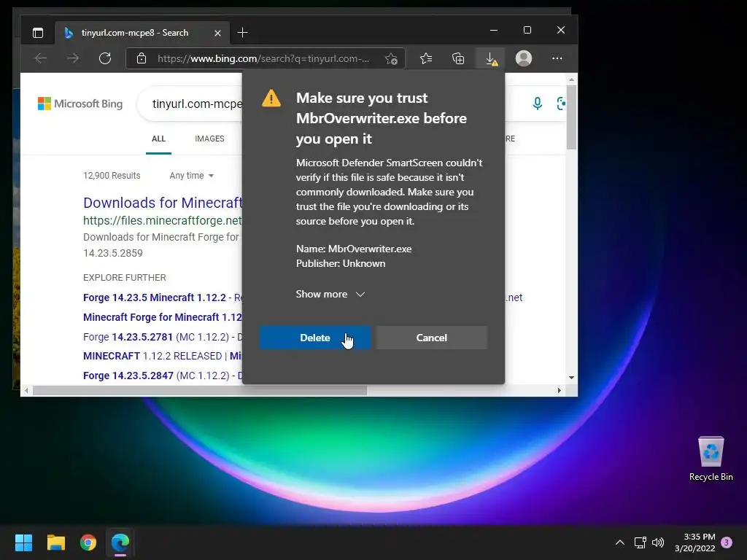Viewport: 747px width, 560px height.
Task: Select the ALL results tab
Action: 158,139
